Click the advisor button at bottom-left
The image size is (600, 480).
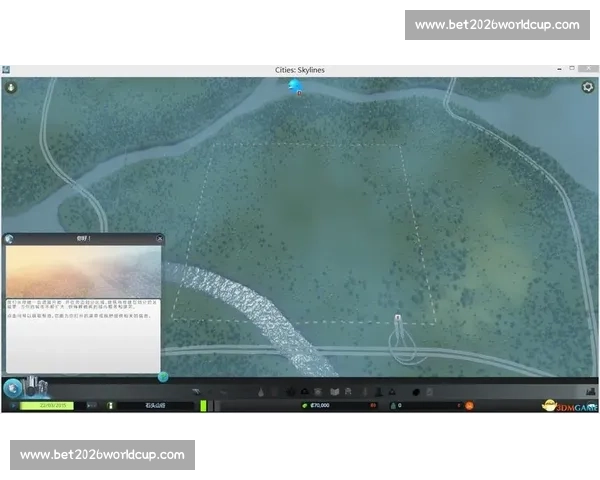(x=13, y=388)
